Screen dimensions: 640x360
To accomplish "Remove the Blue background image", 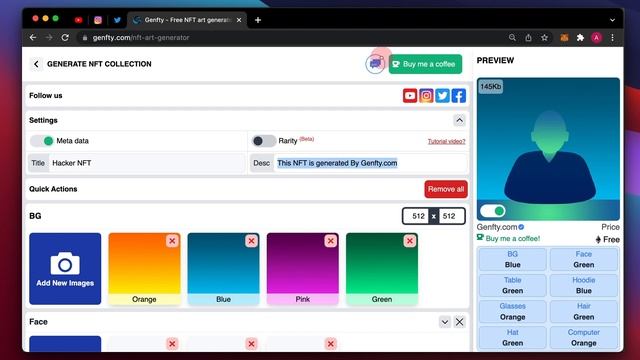I will coord(251,241).
